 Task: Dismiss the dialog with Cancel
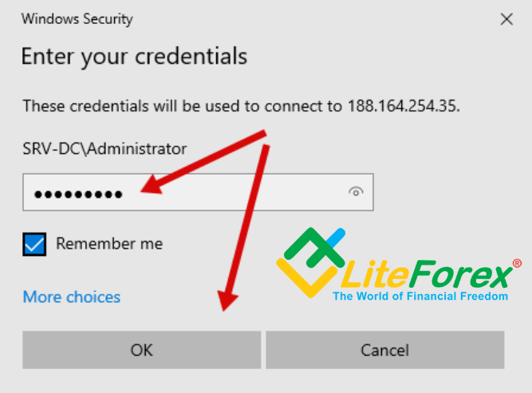(384, 350)
